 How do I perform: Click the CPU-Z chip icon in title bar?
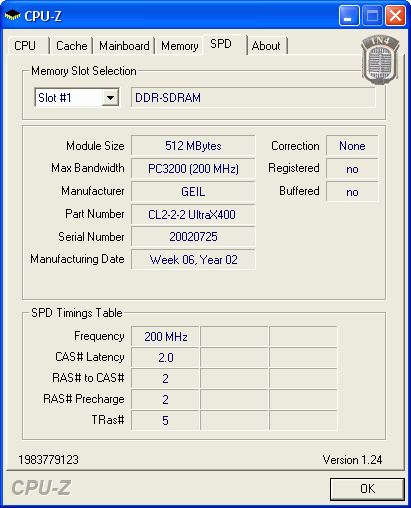(x=13, y=15)
